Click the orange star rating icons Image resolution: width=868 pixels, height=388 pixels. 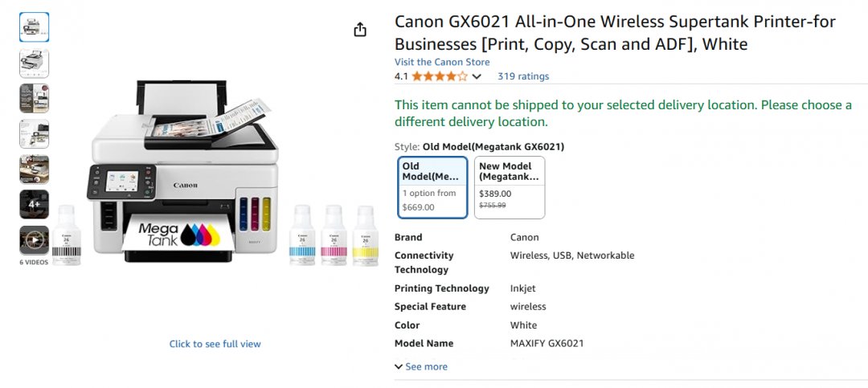click(440, 76)
